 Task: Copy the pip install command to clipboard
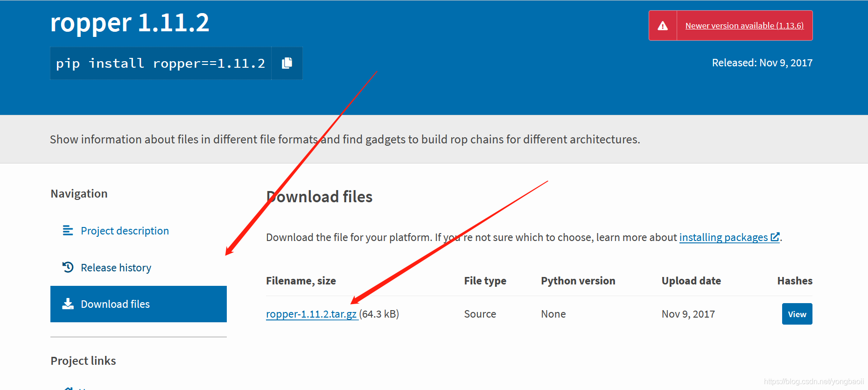click(287, 63)
